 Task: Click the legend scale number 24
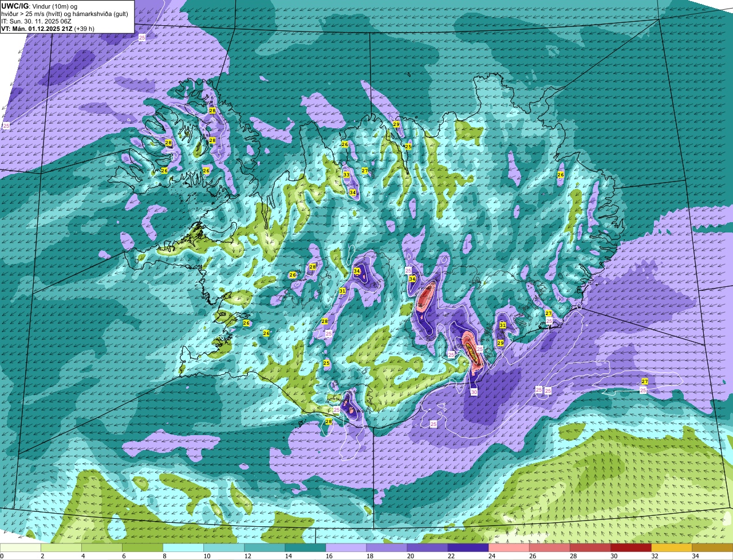(x=491, y=556)
